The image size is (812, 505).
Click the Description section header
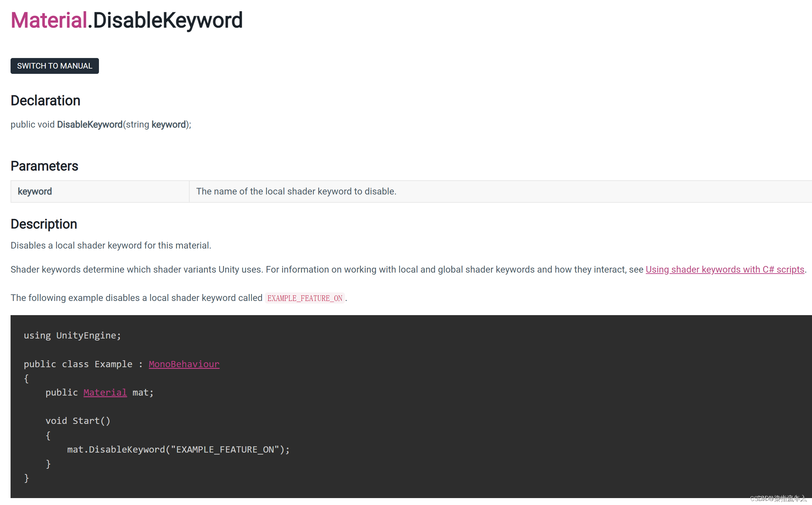[x=44, y=224]
